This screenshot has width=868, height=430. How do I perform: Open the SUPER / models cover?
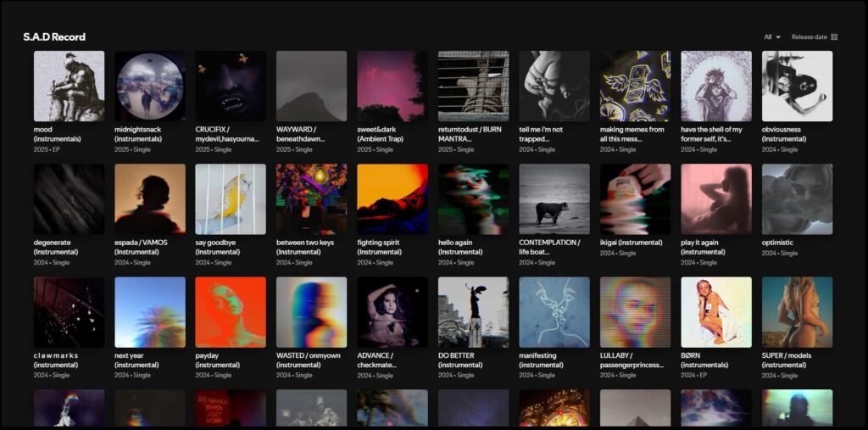click(797, 312)
